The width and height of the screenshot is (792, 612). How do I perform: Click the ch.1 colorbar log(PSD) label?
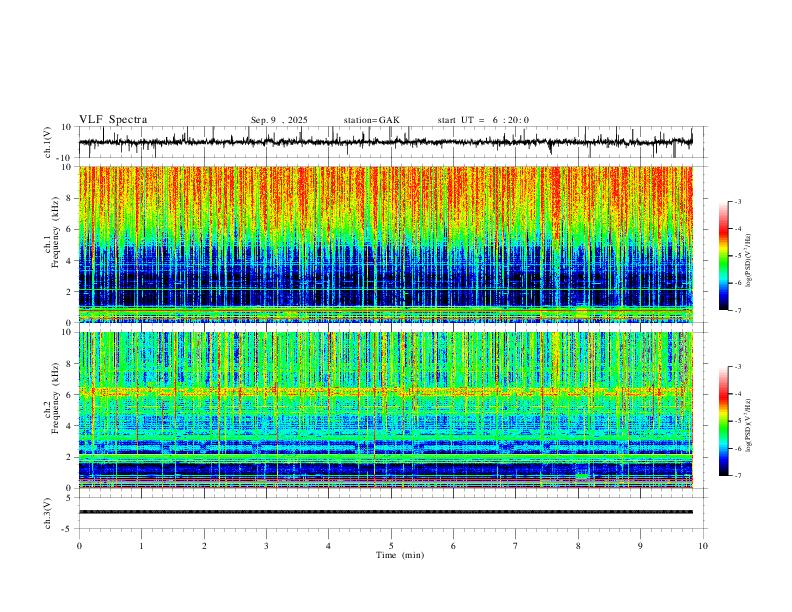[748, 261]
